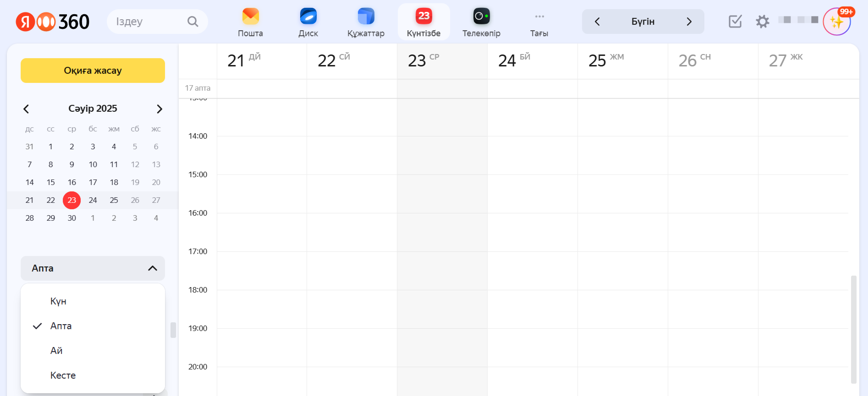Select the Күн view option

coord(58,301)
